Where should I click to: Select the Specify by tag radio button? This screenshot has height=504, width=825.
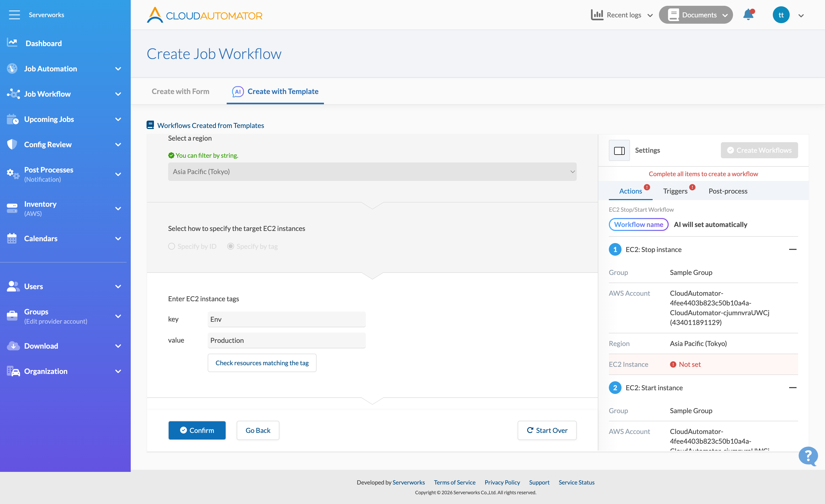coord(230,246)
